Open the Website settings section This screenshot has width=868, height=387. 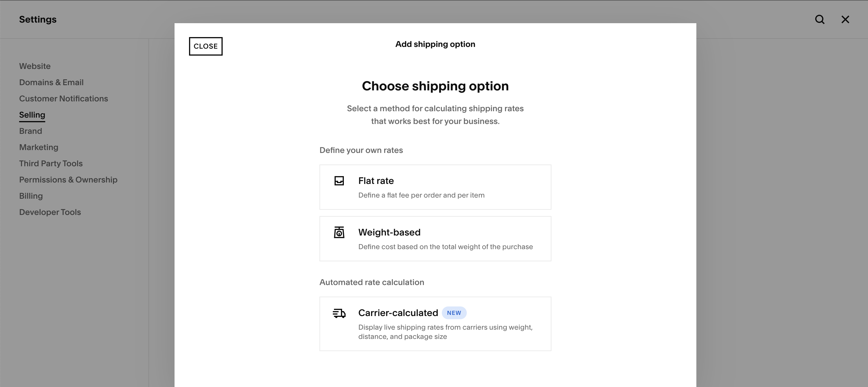tap(35, 66)
